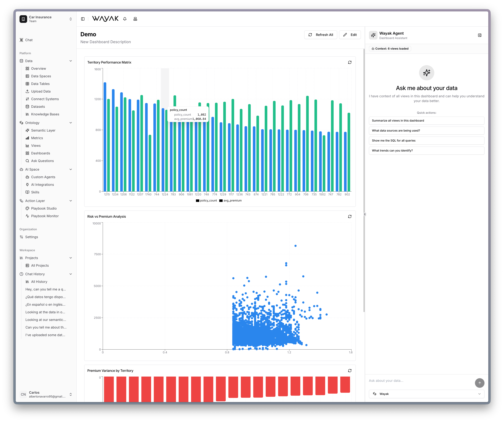Select 'What data sources are being used?'
Screen dimensions: 504x422
pos(426,131)
